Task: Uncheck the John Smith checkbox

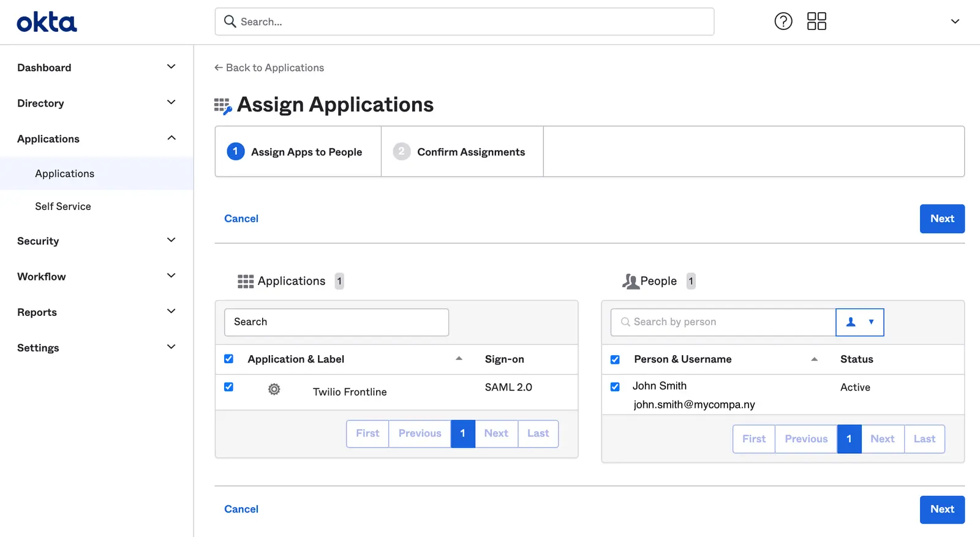Action: click(x=615, y=387)
